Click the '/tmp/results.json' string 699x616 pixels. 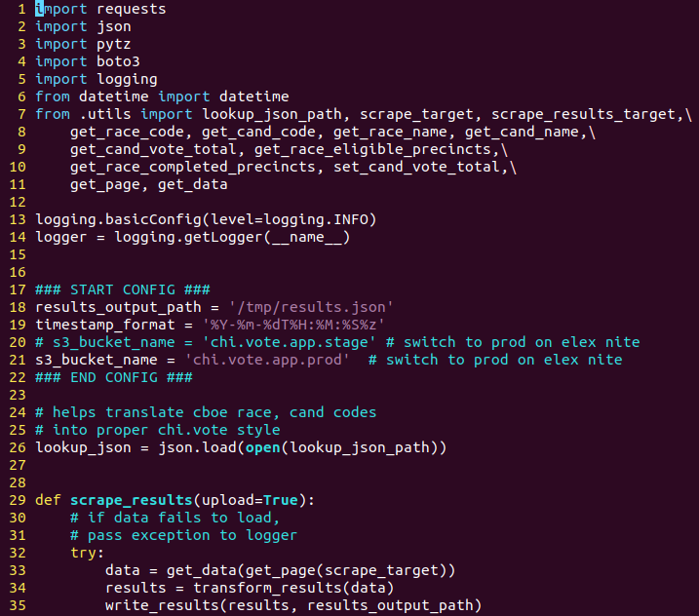(311, 308)
